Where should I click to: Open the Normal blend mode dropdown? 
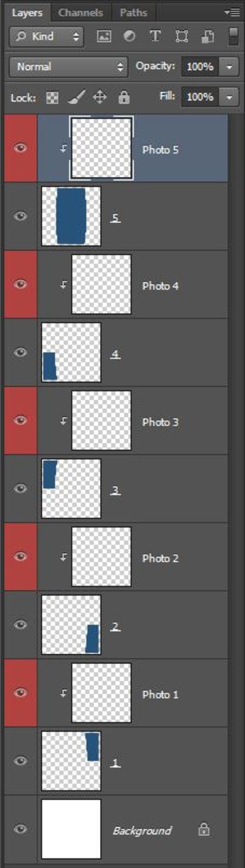(x=68, y=67)
